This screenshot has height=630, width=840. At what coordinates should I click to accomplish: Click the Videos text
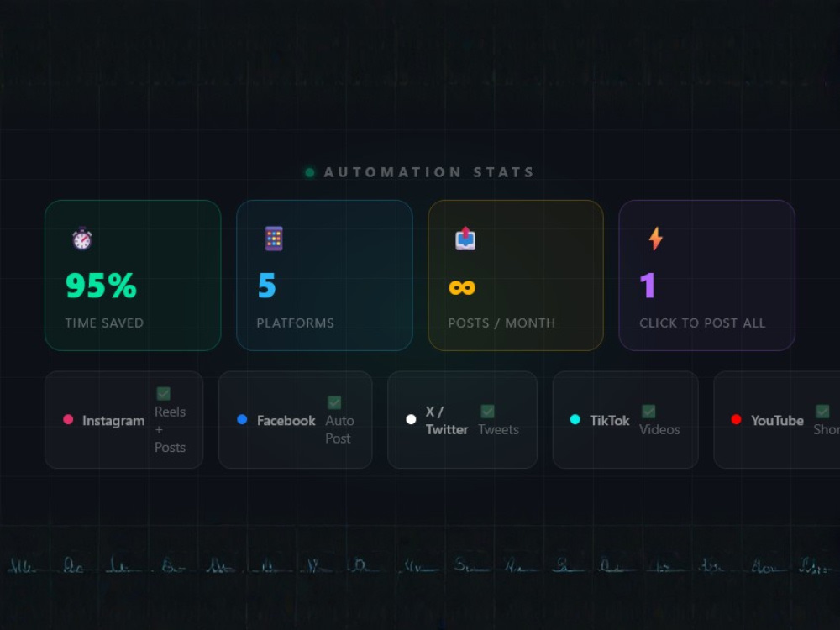[659, 429]
